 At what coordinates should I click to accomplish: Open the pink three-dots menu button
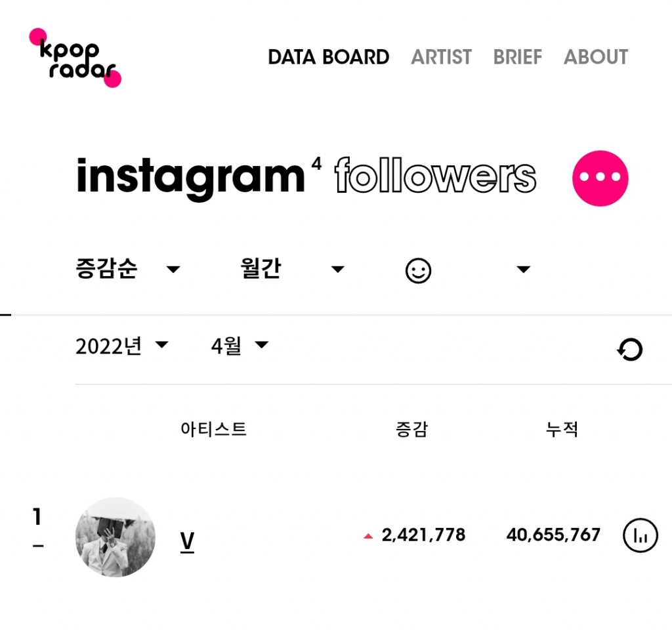(600, 178)
